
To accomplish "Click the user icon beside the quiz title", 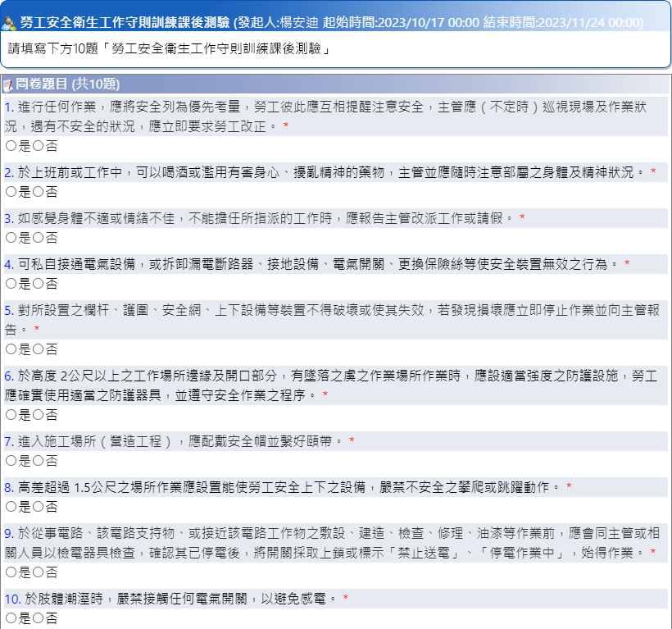I will tap(9, 23).
